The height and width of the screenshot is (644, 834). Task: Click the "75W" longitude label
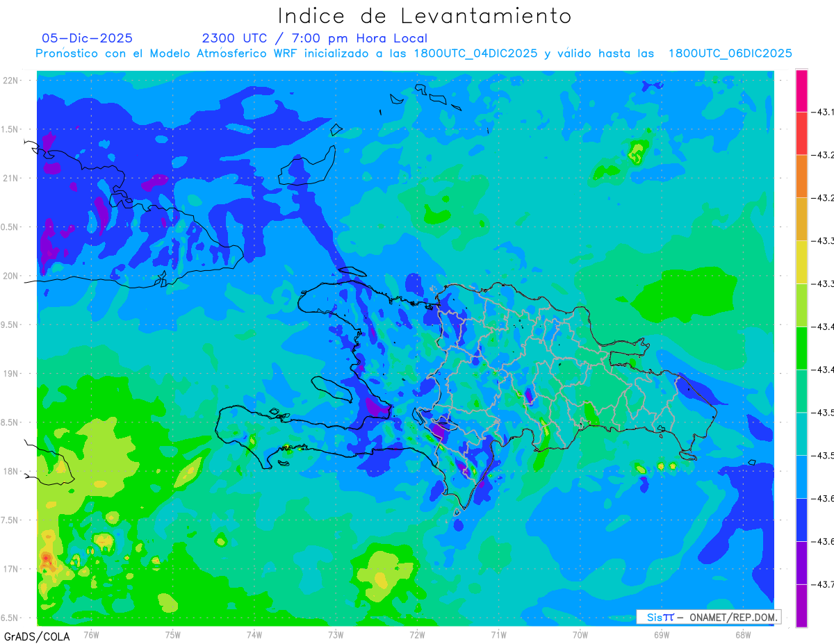click(172, 635)
